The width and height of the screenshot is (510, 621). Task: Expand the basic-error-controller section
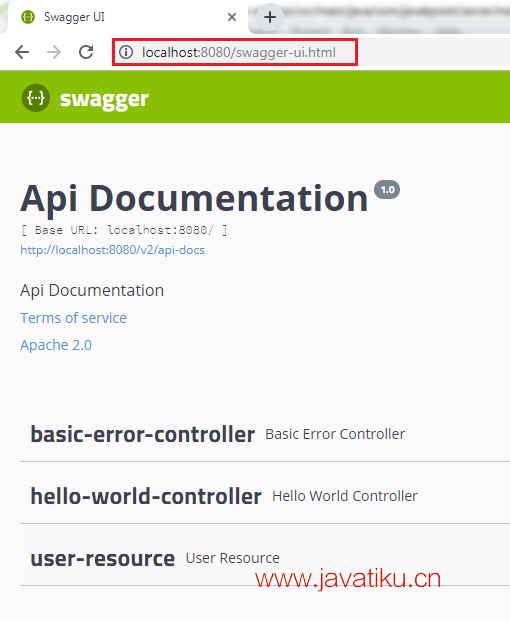(265, 434)
